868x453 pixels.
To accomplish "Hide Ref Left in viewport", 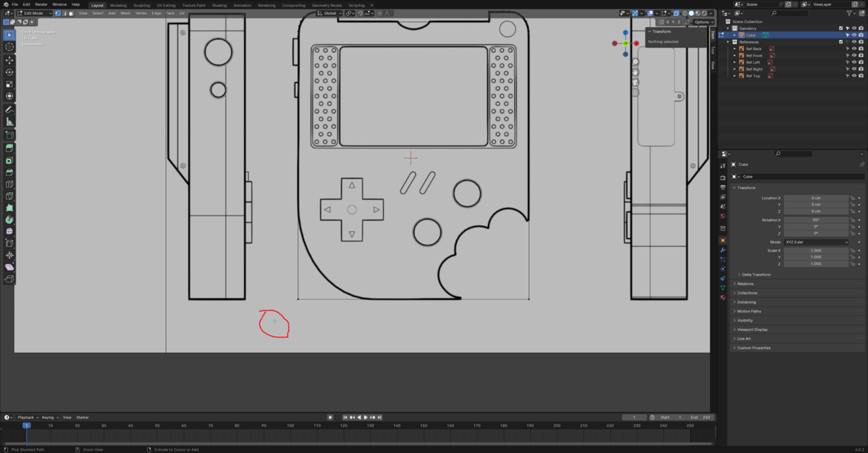I will (x=854, y=62).
